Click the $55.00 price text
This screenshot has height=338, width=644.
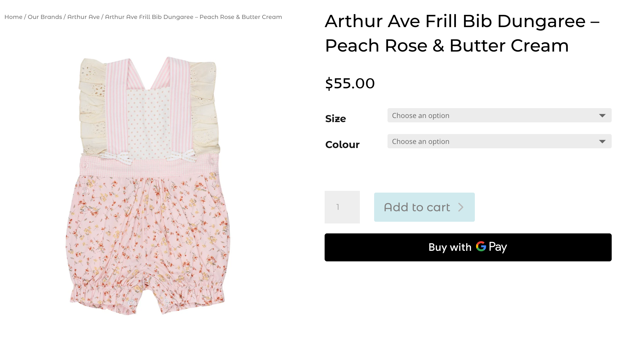coord(350,83)
